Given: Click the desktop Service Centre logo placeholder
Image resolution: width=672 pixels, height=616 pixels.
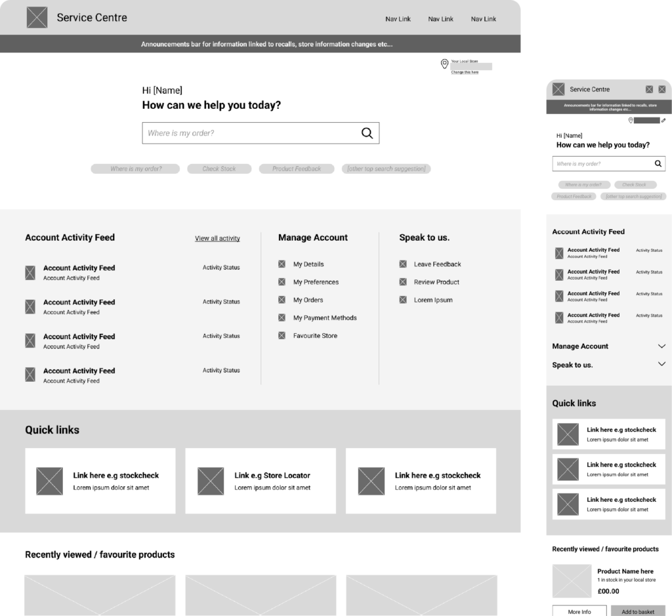Looking at the screenshot, I should (37, 18).
